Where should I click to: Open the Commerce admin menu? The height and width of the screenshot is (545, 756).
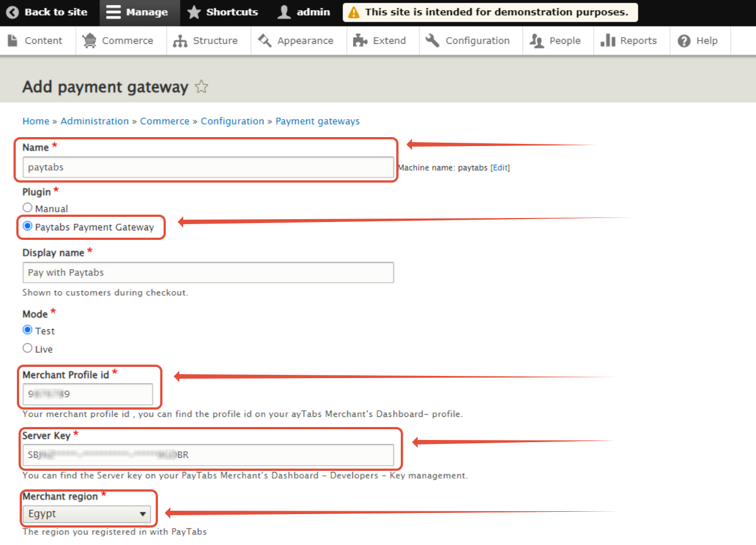click(x=121, y=40)
